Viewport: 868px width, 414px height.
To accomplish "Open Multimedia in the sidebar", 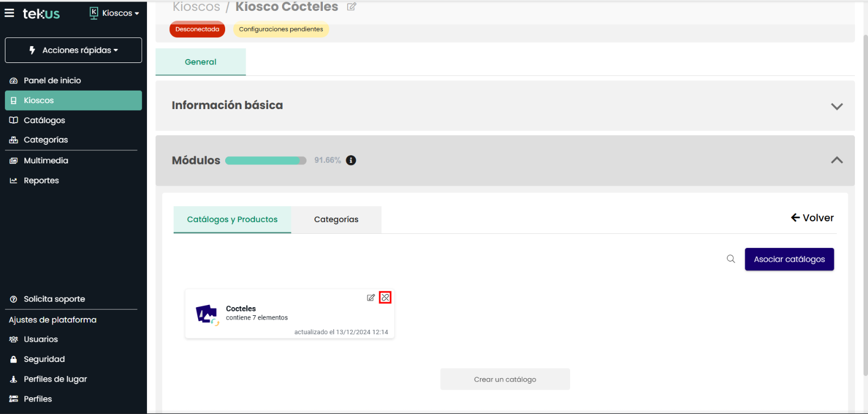I will coord(46,161).
